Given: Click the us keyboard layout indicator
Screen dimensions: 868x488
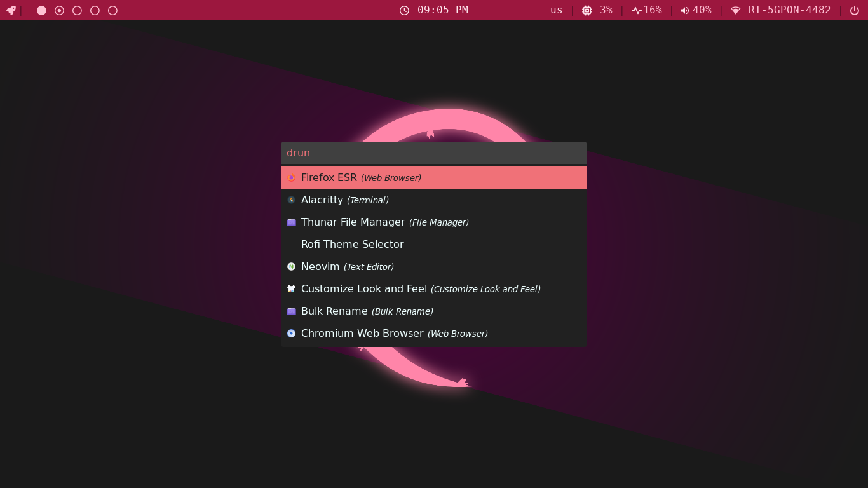Looking at the screenshot, I should pos(556,10).
